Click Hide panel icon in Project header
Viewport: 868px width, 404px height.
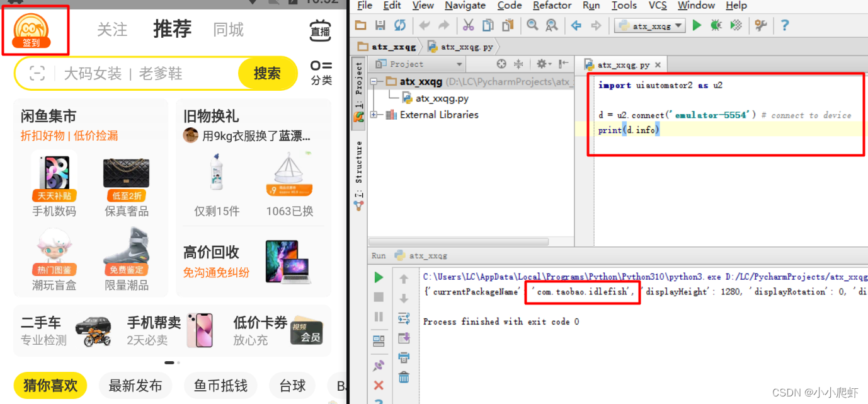click(x=564, y=64)
